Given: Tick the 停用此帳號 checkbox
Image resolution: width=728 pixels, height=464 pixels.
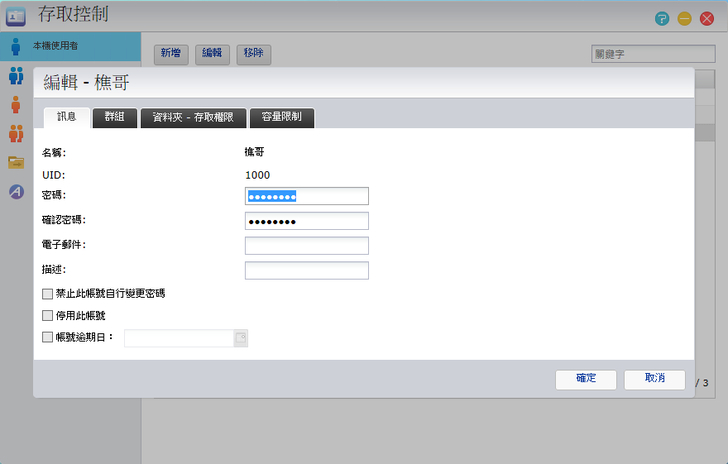Looking at the screenshot, I should 47,315.
